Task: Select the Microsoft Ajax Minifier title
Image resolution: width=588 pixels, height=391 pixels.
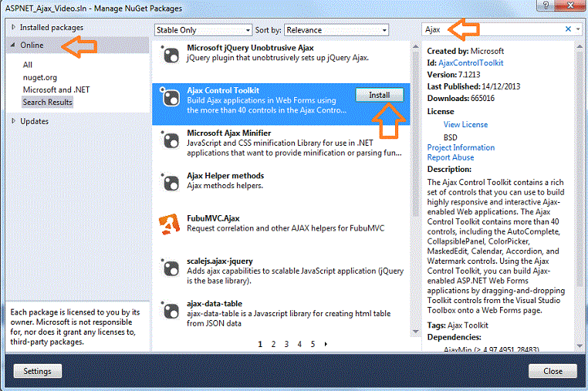Action: 228,133
